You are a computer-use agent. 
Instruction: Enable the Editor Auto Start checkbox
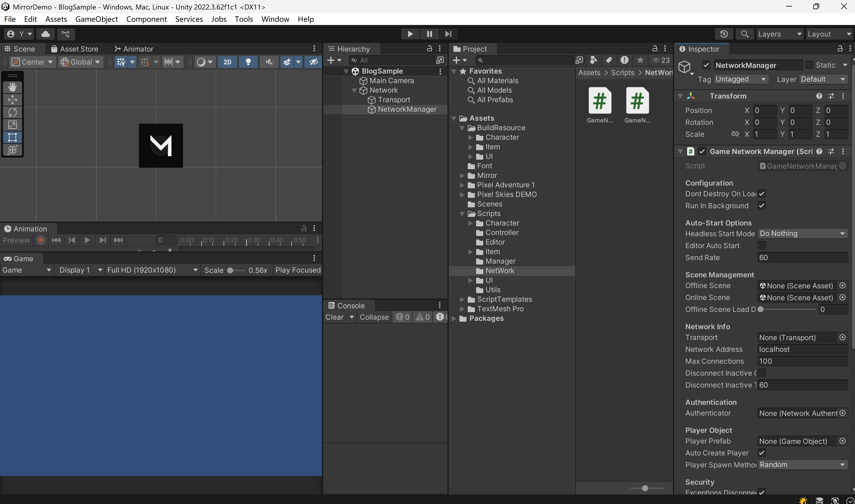pyautogui.click(x=762, y=245)
